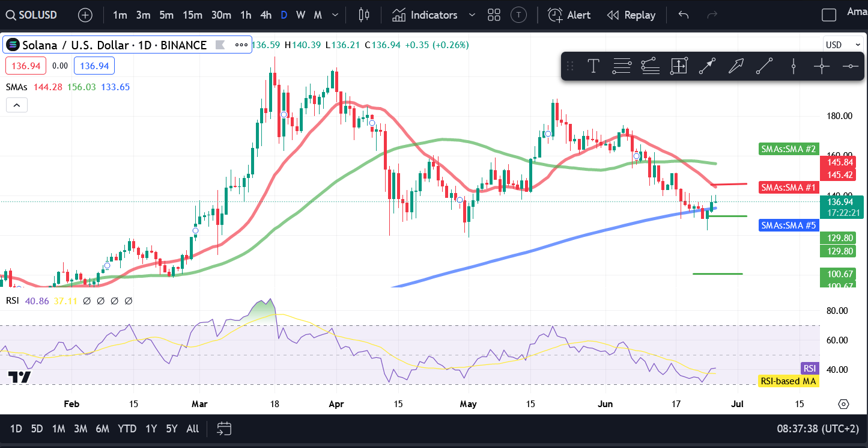Set the chart range to 5D
Viewport: 868px width, 448px height.
click(37, 429)
